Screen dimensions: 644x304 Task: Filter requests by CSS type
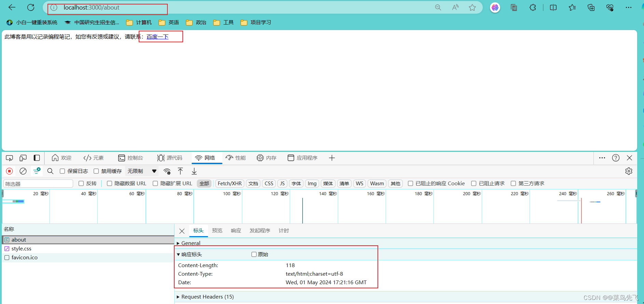coord(269,184)
